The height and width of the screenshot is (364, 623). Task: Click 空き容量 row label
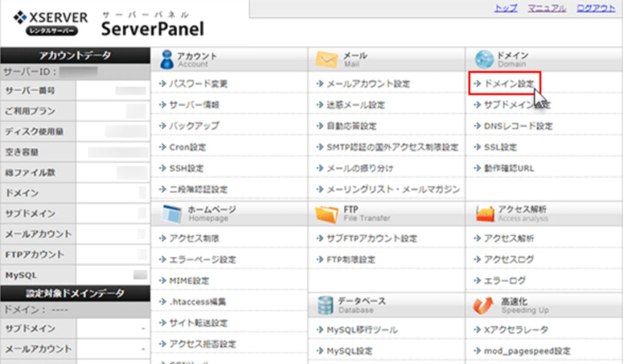[22, 152]
